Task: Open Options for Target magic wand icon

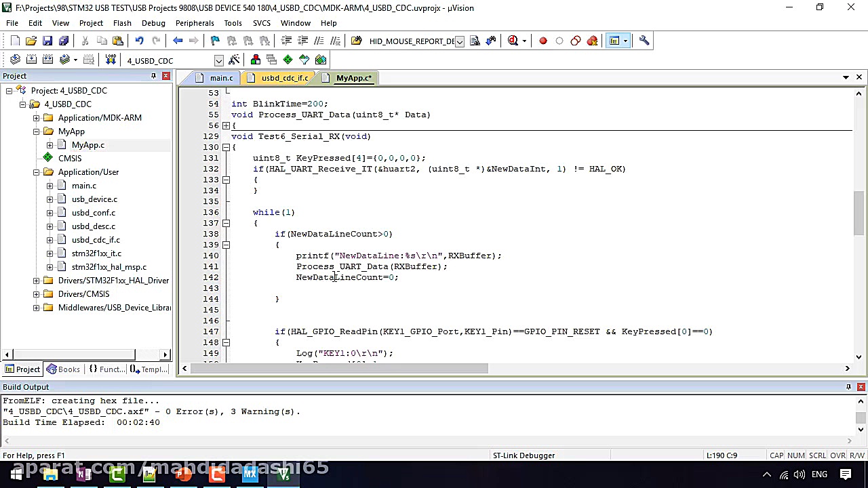Action: [234, 60]
